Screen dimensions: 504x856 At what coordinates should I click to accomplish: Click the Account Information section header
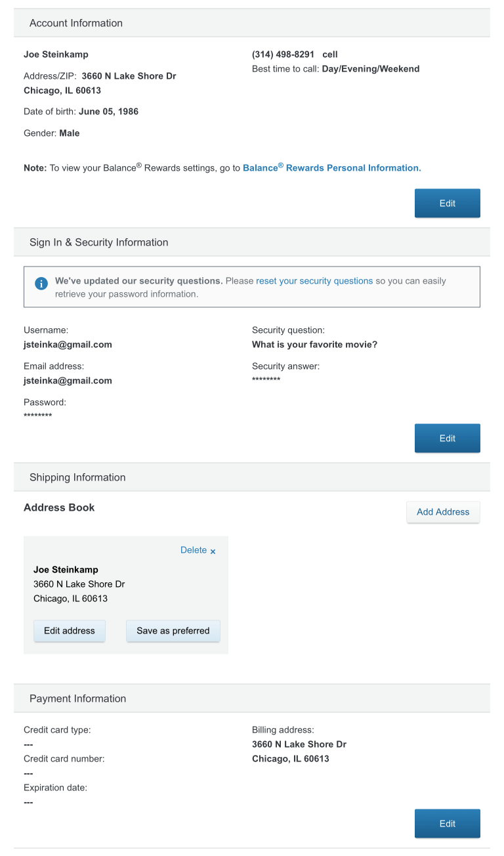click(x=76, y=23)
